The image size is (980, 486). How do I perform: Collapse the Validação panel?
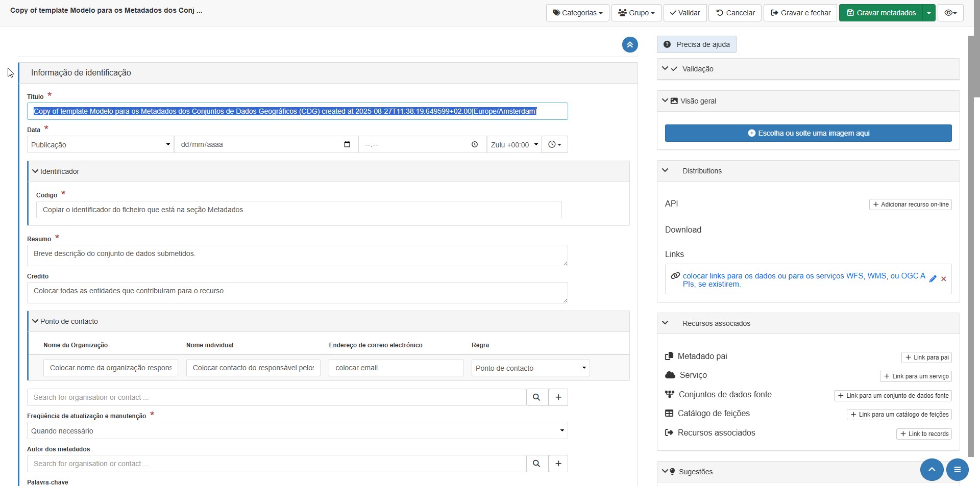click(665, 69)
